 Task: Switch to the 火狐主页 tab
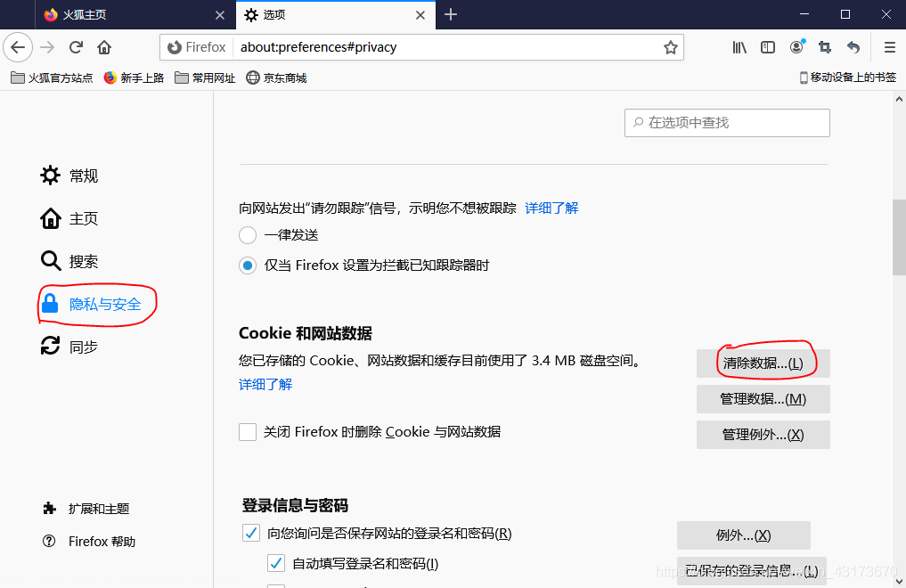click(x=135, y=14)
